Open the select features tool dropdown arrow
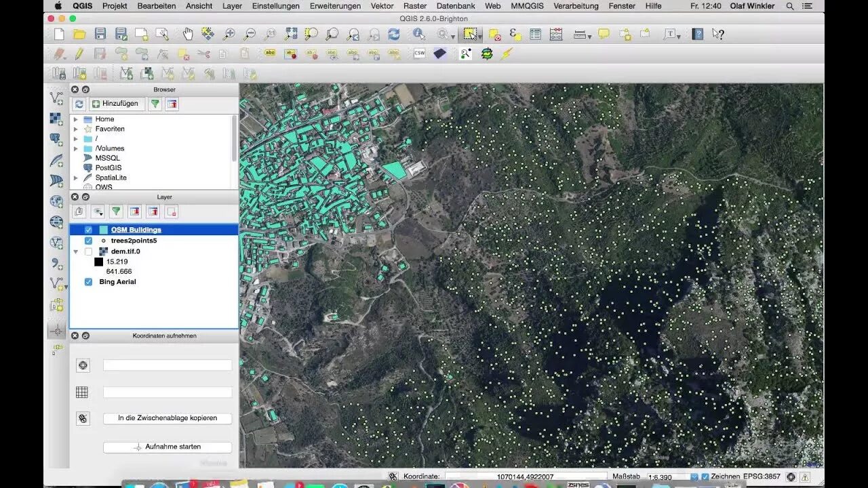Viewport: 868px width, 488px height. pos(480,35)
